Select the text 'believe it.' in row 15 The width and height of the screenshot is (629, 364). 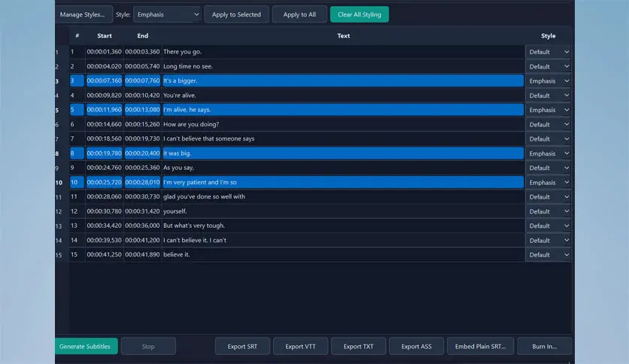tap(177, 254)
